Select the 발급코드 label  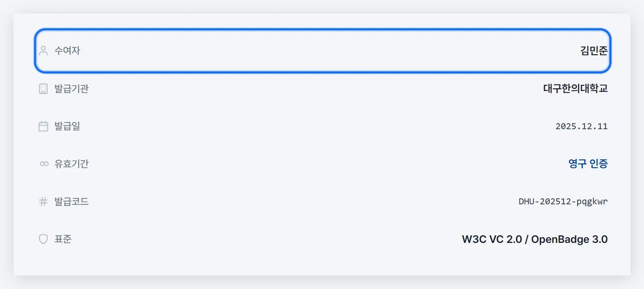72,202
